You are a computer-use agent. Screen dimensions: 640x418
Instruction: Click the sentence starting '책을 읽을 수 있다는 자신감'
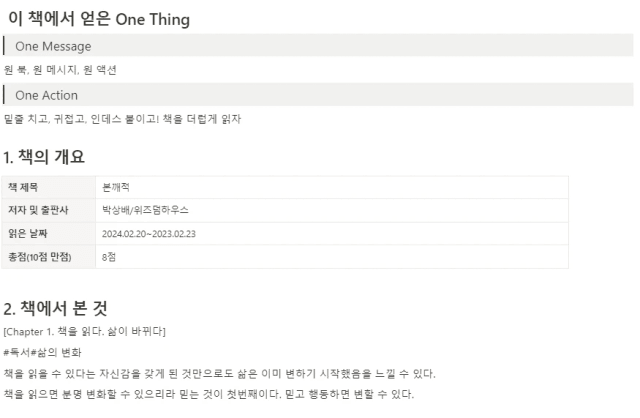[220, 374]
